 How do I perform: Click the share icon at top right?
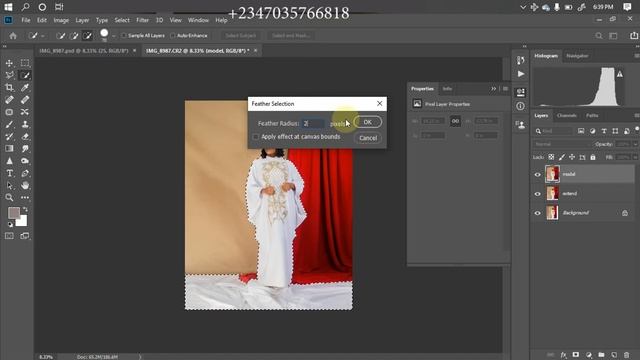(x=634, y=36)
